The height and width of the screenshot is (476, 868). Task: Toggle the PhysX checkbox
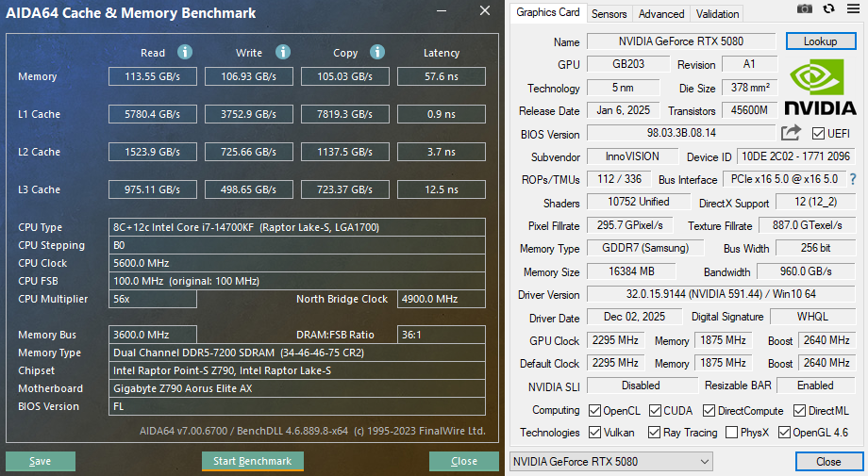coord(731,433)
